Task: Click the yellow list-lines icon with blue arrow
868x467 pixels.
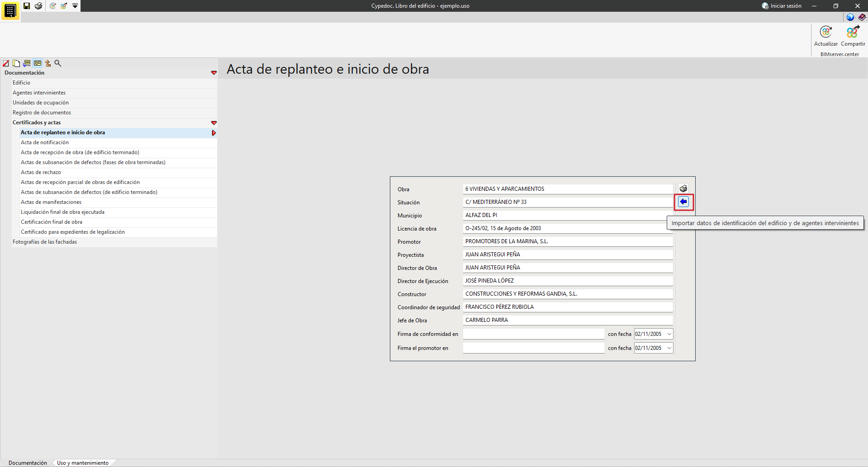Action: coord(27,63)
